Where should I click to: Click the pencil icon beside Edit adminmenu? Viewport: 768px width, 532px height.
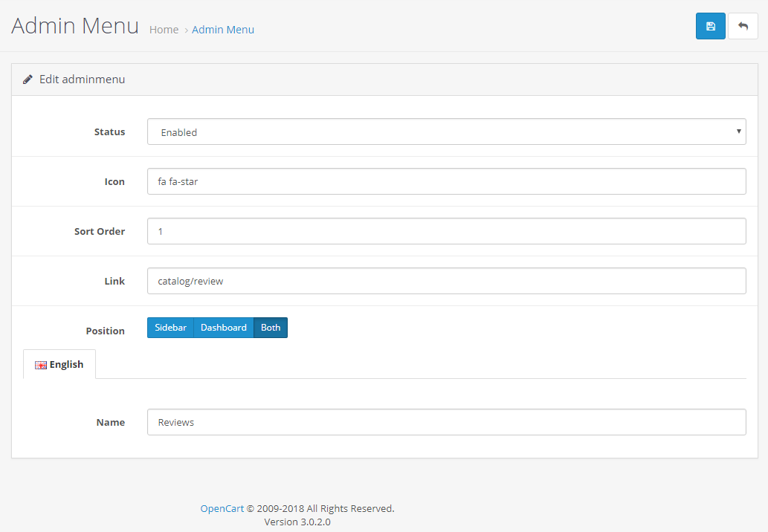point(28,80)
